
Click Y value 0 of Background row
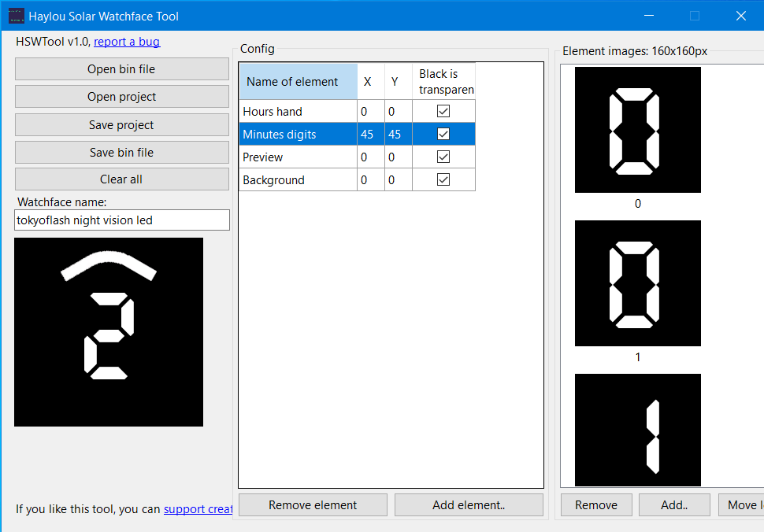(399, 180)
